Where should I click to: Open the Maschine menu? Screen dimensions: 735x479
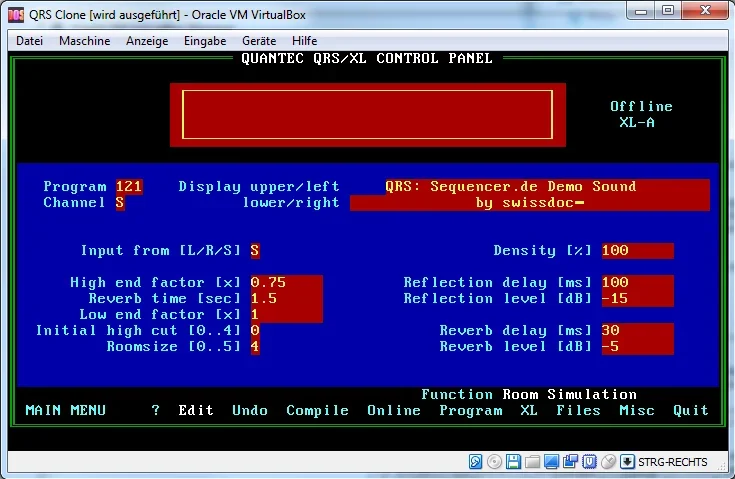pyautogui.click(x=84, y=41)
